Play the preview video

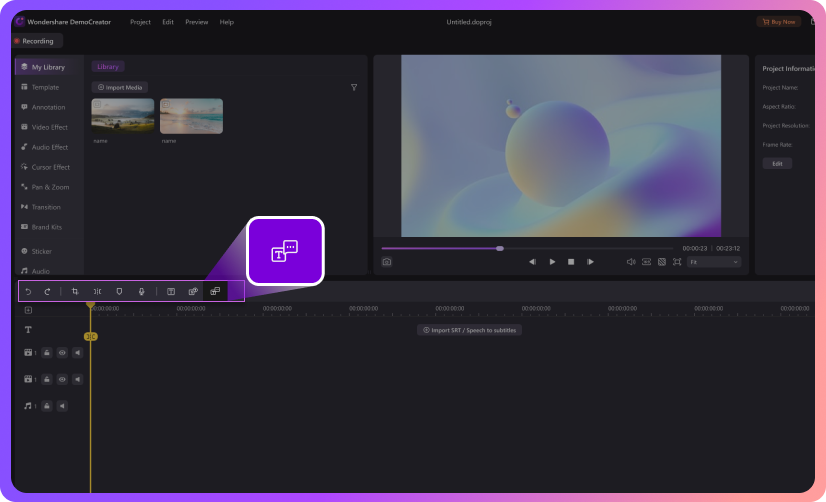click(552, 262)
